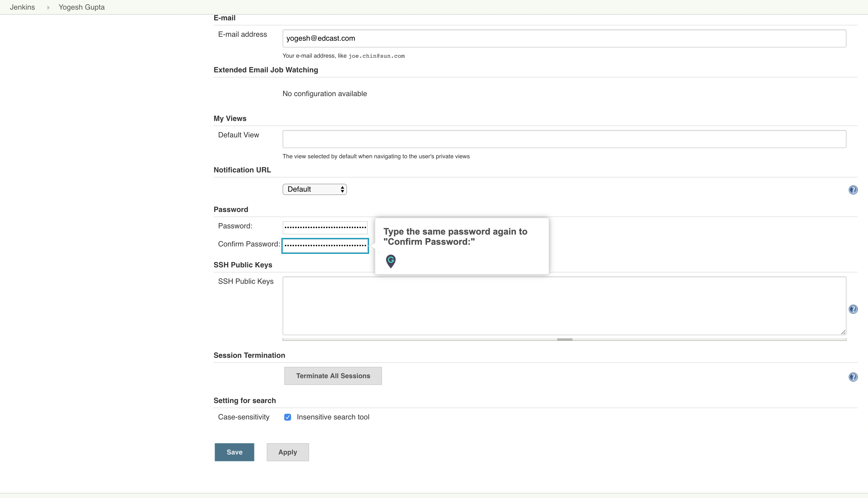This screenshot has width=868, height=498.
Task: Select the Confirm Password field
Action: (x=324, y=245)
